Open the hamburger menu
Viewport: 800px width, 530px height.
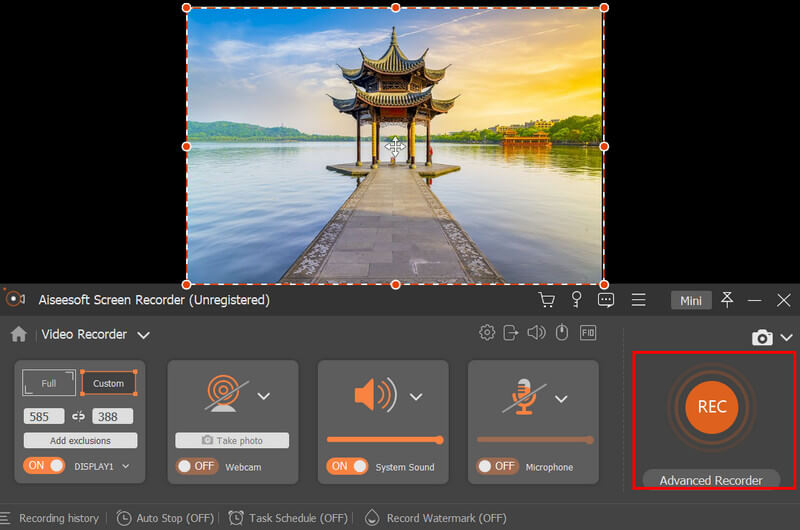click(638, 300)
